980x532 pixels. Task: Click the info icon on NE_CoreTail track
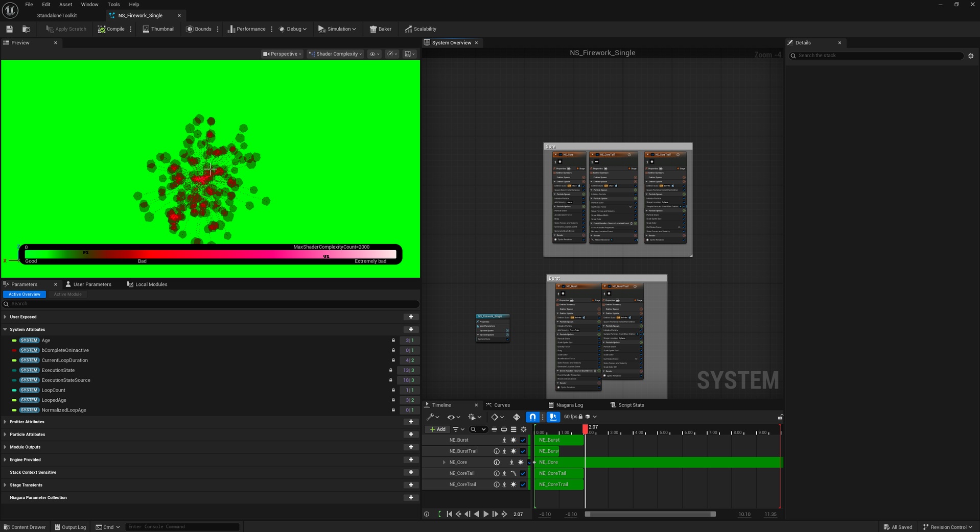[x=496, y=473]
